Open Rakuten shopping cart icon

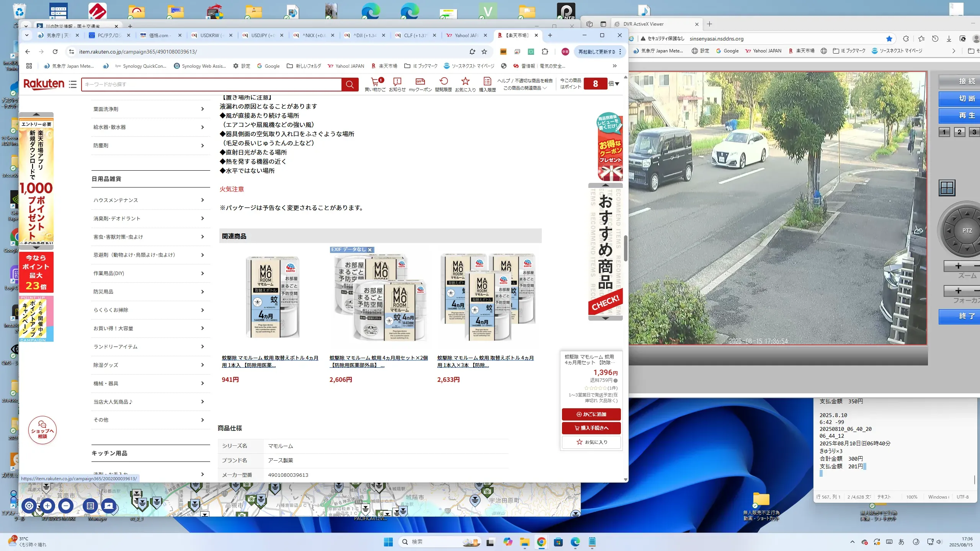pos(375,82)
